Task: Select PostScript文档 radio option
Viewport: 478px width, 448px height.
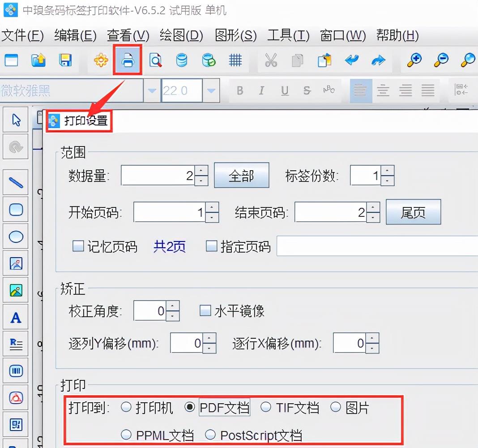Action: coord(210,435)
